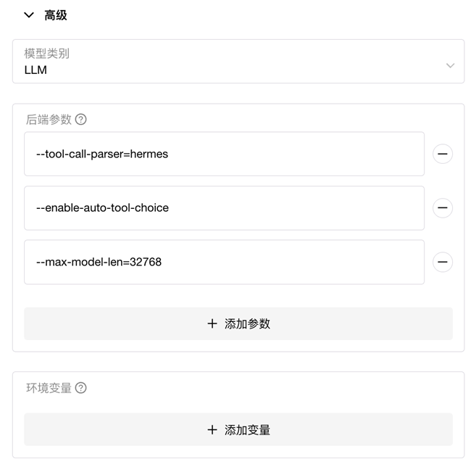Remove the --max-model-len=32768 parameter

coord(442,262)
